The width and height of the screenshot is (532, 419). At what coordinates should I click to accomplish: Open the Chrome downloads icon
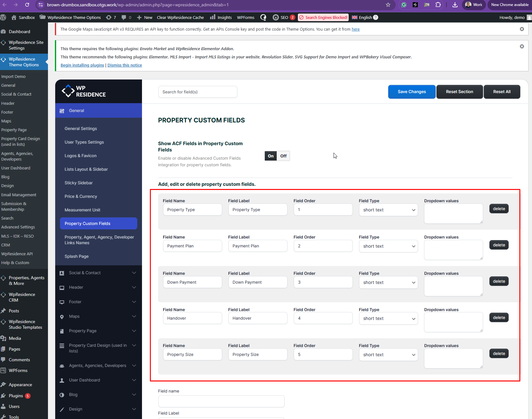pyautogui.click(x=455, y=5)
